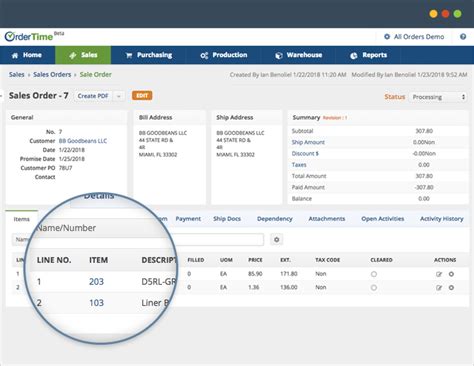Click the Sales Orders breadcrumb link
The width and height of the screenshot is (474, 366).
(52, 75)
